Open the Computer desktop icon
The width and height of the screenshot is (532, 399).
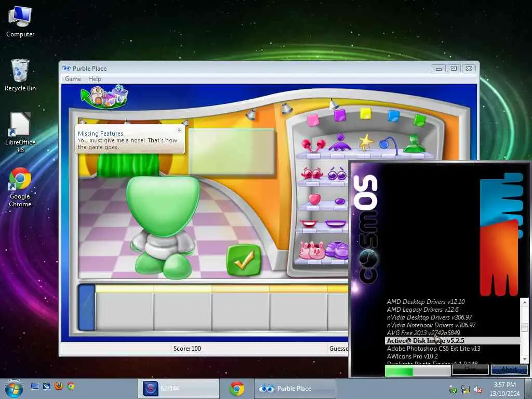pyautogui.click(x=20, y=21)
